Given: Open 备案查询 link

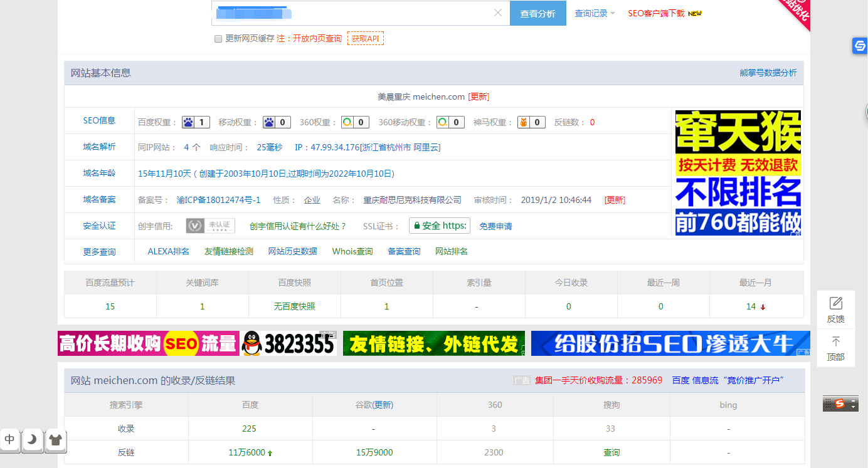Looking at the screenshot, I should pyautogui.click(x=404, y=251).
